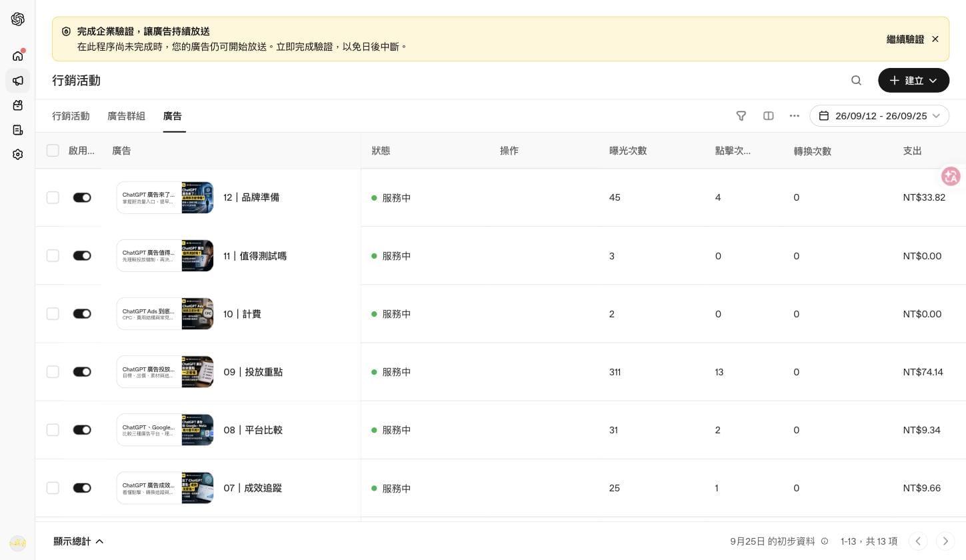Open the 建立 create dropdown
Image resolution: width=966 pixels, height=560 pixels.
pos(913,81)
